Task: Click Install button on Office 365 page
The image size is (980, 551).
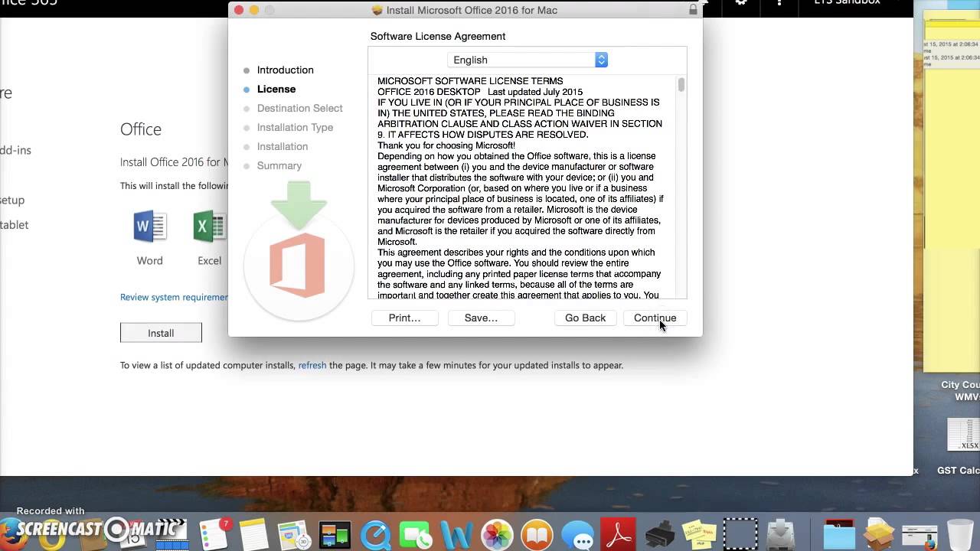Action: coord(161,333)
